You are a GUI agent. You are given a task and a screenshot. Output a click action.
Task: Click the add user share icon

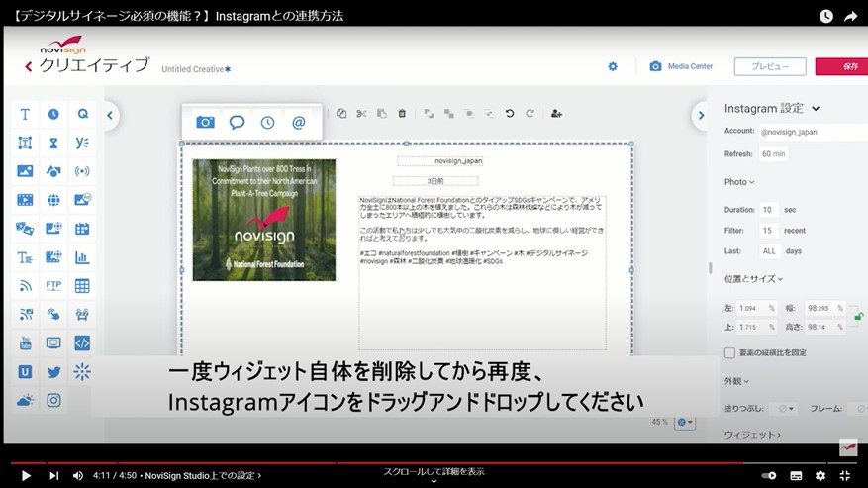pos(556,113)
